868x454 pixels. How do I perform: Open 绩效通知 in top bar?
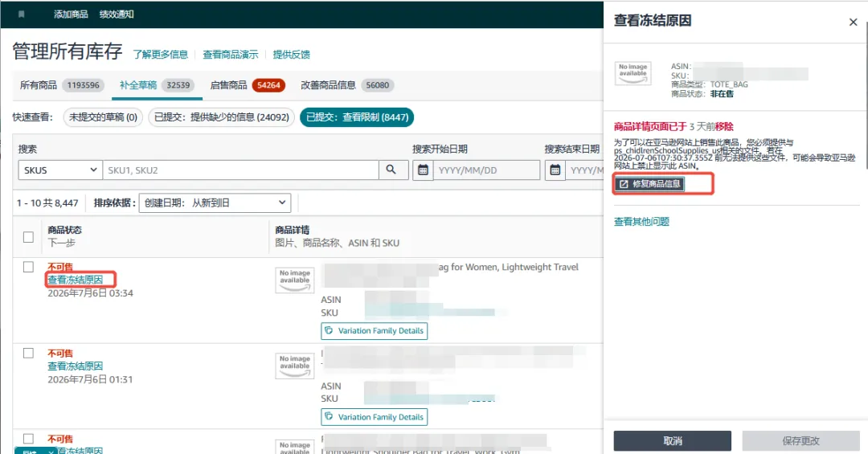tap(117, 14)
